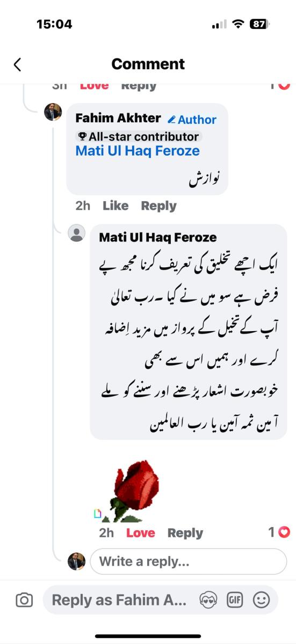This screenshot has height=644, width=296.
Task: Like Fahim Akhter's comment
Action: point(115,206)
